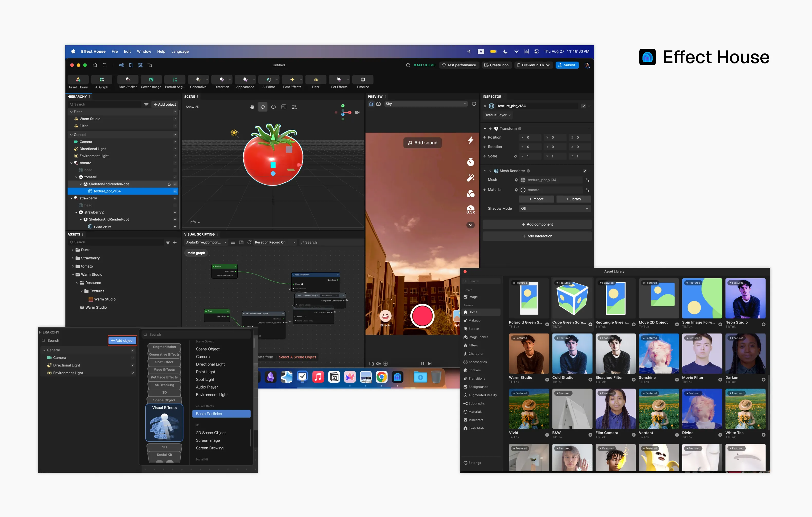Image resolution: width=812 pixels, height=517 pixels.
Task: Click the flash icon in preview
Action: [470, 140]
